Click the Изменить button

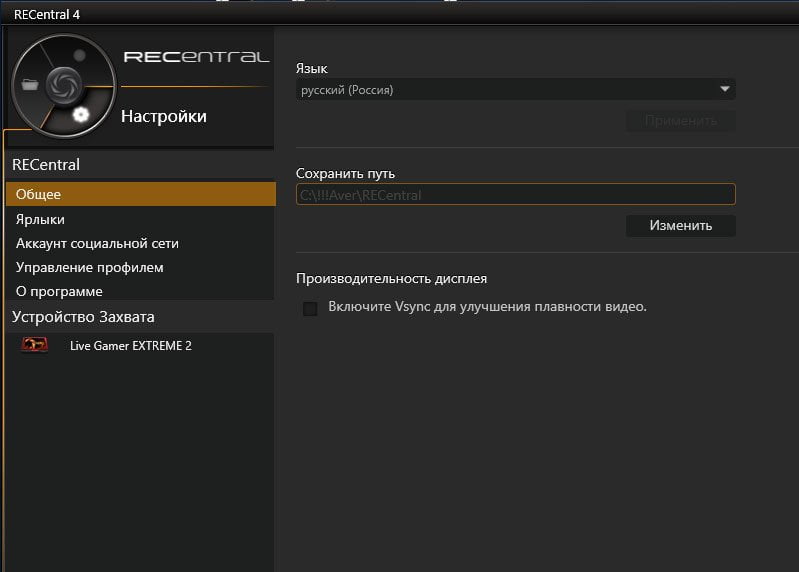680,225
